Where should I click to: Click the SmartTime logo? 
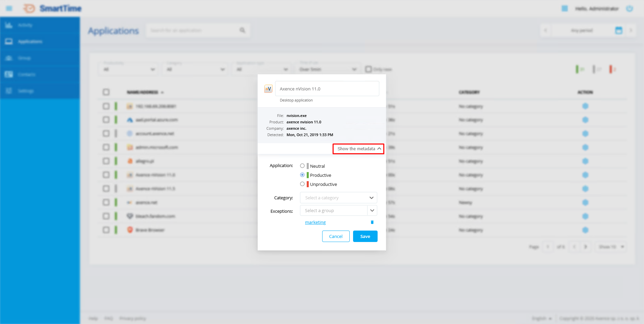click(x=53, y=8)
